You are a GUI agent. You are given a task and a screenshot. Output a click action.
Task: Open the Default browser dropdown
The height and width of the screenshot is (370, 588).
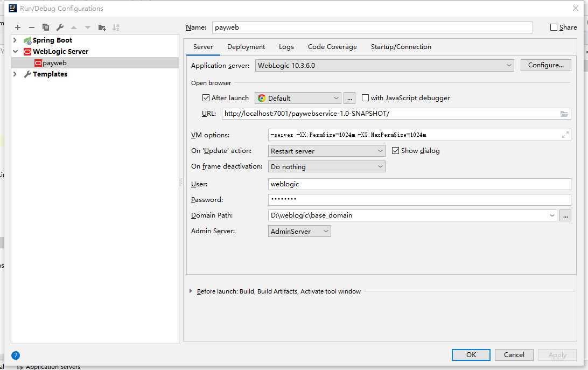click(x=298, y=98)
